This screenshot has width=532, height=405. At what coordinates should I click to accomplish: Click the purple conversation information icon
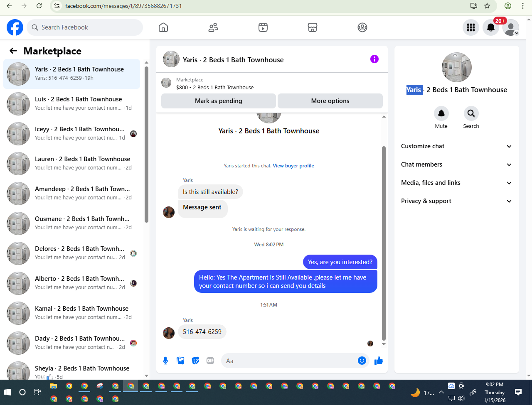click(x=374, y=59)
